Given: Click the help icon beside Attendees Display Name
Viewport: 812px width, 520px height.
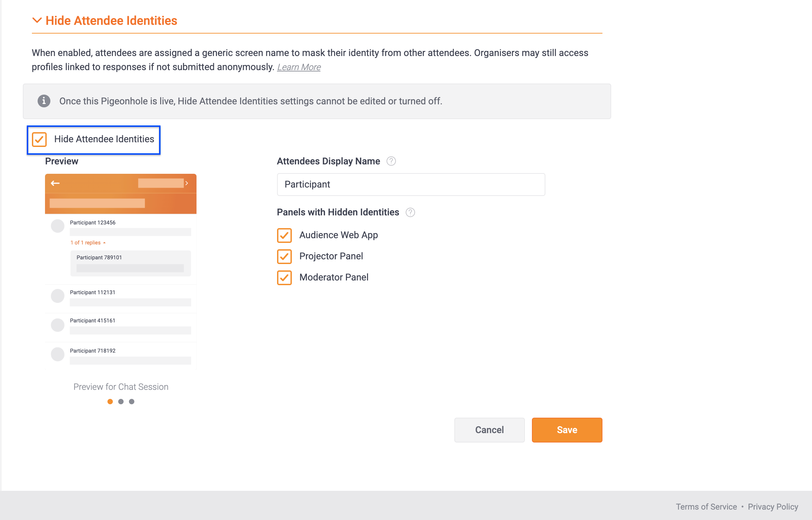Looking at the screenshot, I should [391, 161].
